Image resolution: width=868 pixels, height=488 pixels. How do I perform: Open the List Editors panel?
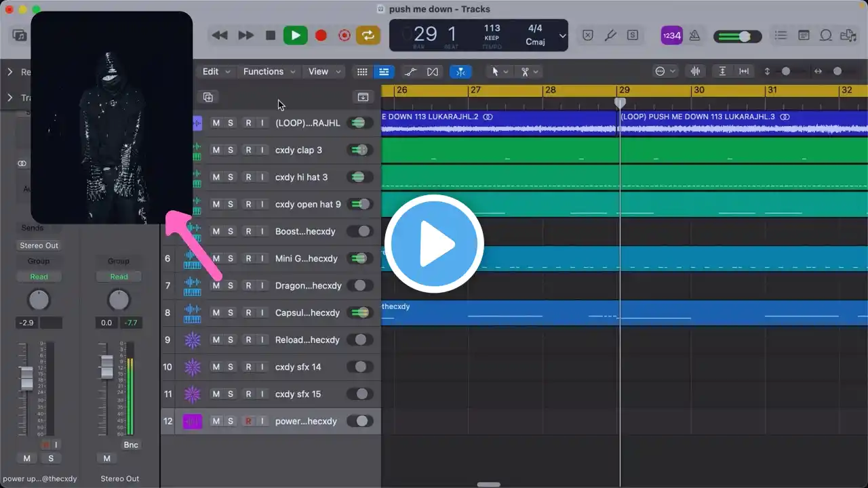pyautogui.click(x=781, y=35)
